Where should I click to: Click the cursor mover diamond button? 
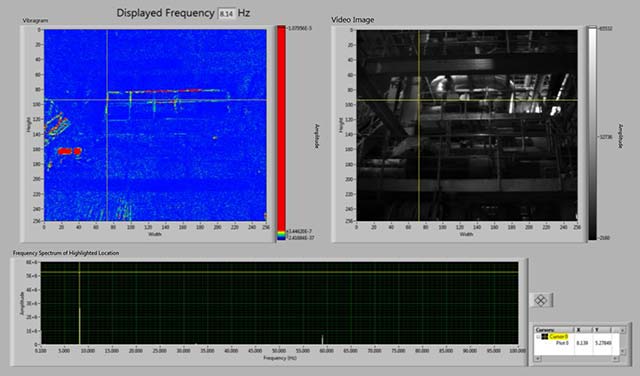tap(541, 300)
